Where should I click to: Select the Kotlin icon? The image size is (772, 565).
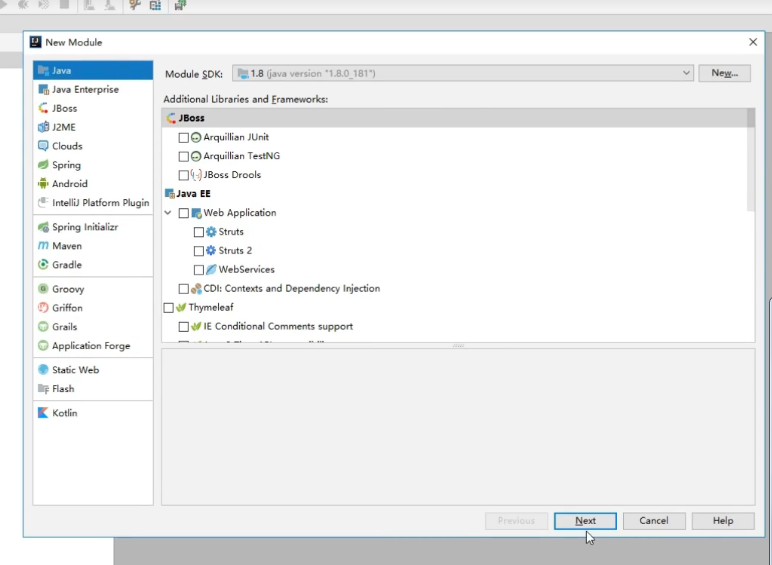tap(43, 413)
